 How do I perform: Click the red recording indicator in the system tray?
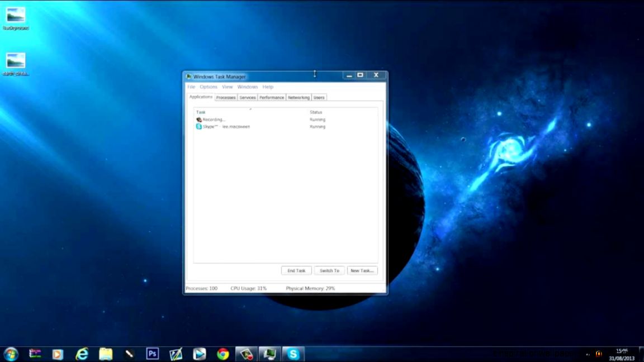point(599,354)
